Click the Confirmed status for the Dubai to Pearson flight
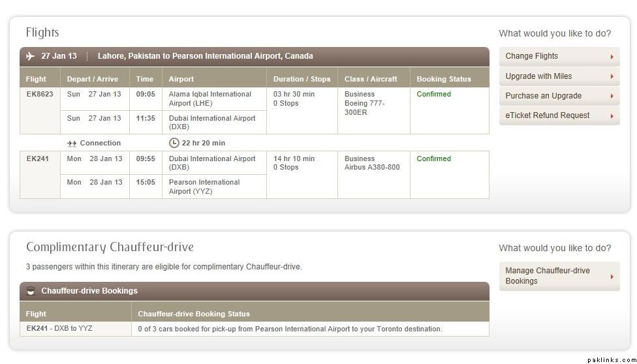This screenshot has width=637, height=364. tap(433, 159)
